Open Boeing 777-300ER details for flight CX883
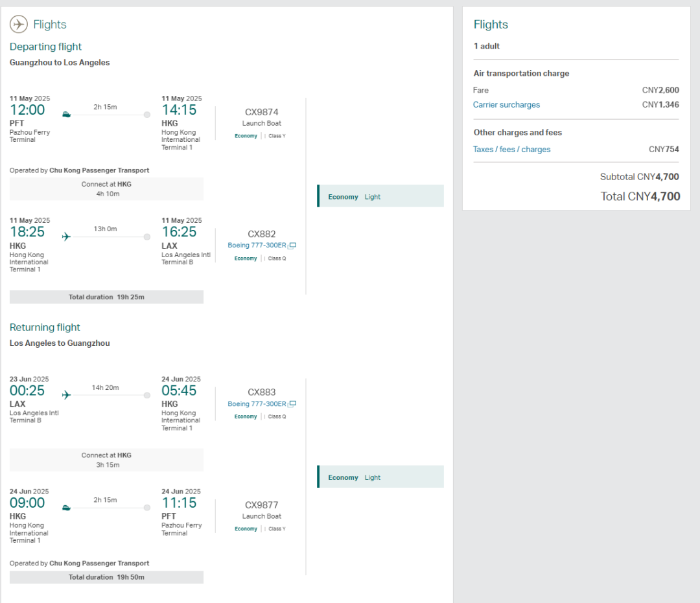700x603 pixels. pyautogui.click(x=257, y=404)
